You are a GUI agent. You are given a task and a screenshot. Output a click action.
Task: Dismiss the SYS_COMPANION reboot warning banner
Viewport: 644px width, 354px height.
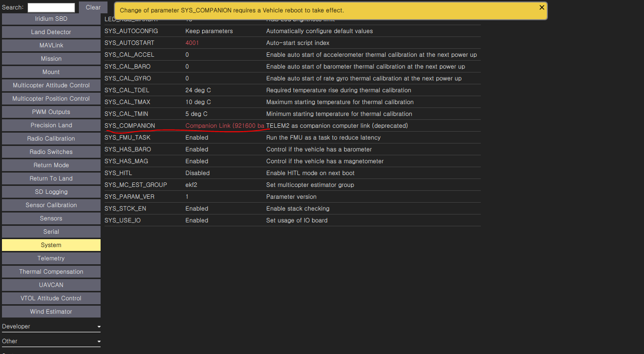(541, 7)
